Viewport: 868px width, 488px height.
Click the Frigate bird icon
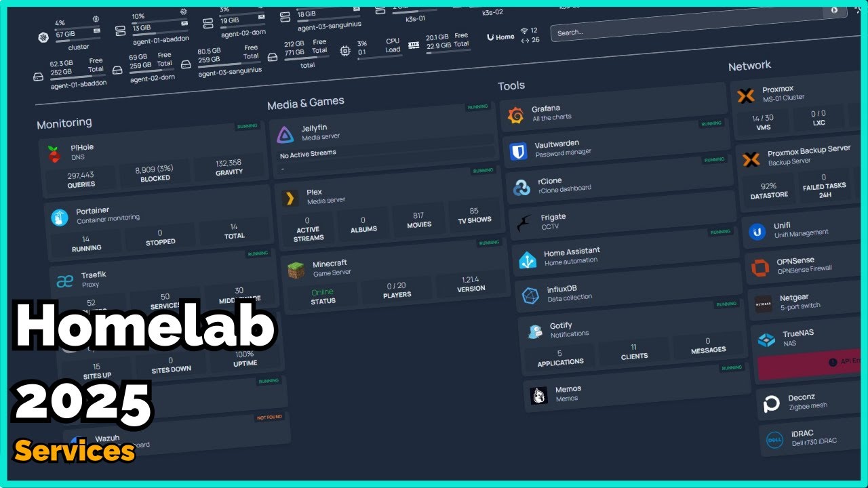524,224
